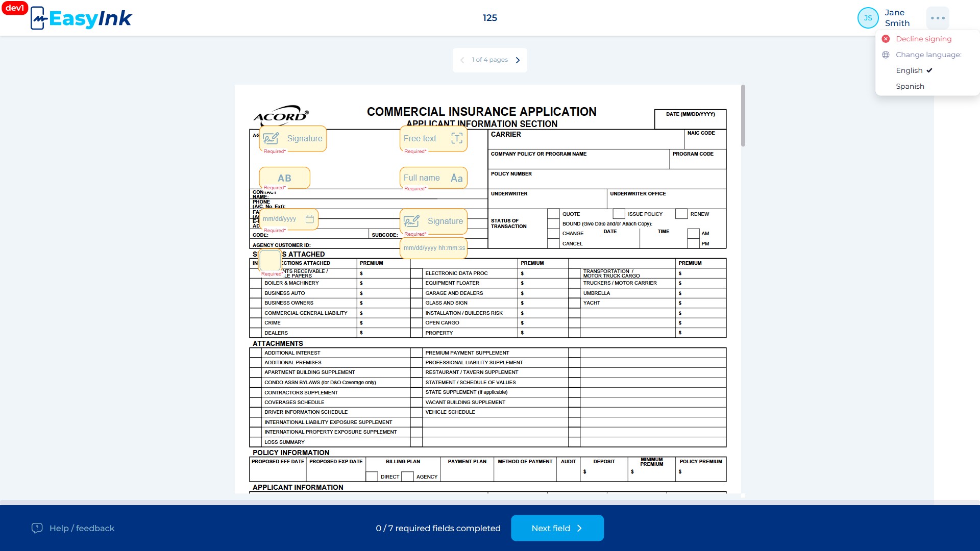Viewport: 980px width, 551px height.
Task: Click the top-left Signature field
Action: (293, 139)
